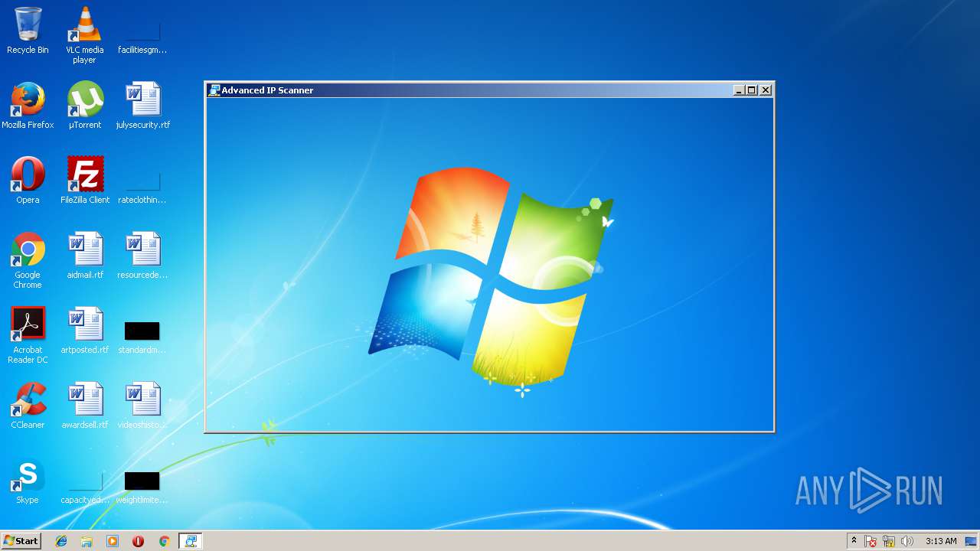Open Action Center flag tray icon
The height and width of the screenshot is (551, 980).
point(871,541)
